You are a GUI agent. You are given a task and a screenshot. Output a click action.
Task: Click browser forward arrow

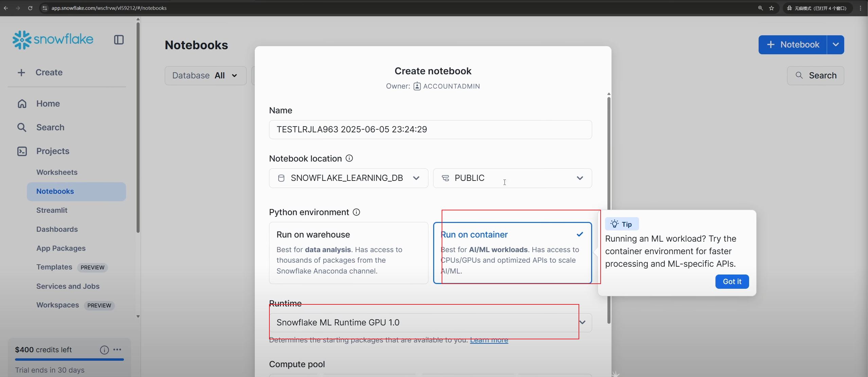[x=18, y=8]
